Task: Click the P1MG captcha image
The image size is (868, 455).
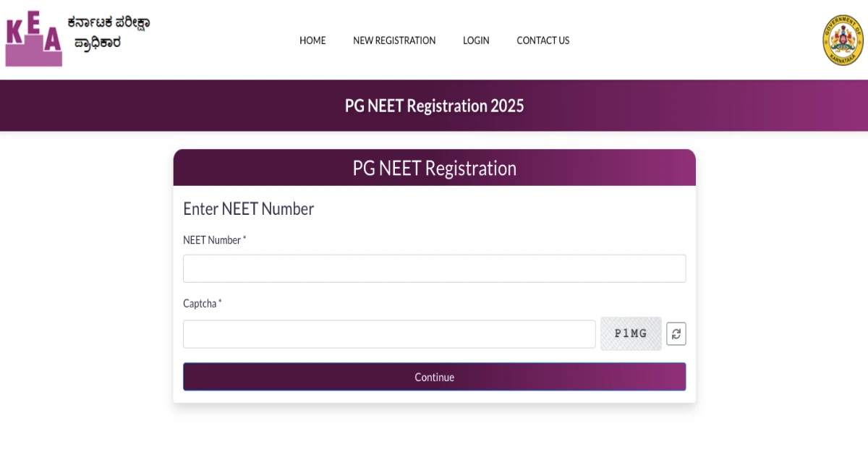Action: point(631,333)
